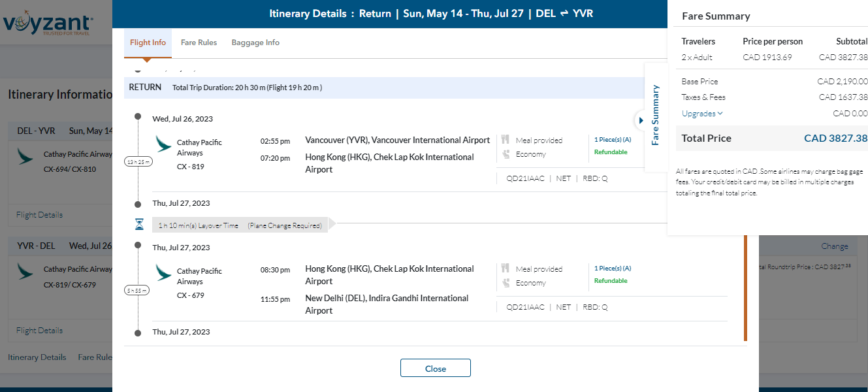Click the vertical Fare Summary side tab
The image size is (868, 392).
[656, 115]
